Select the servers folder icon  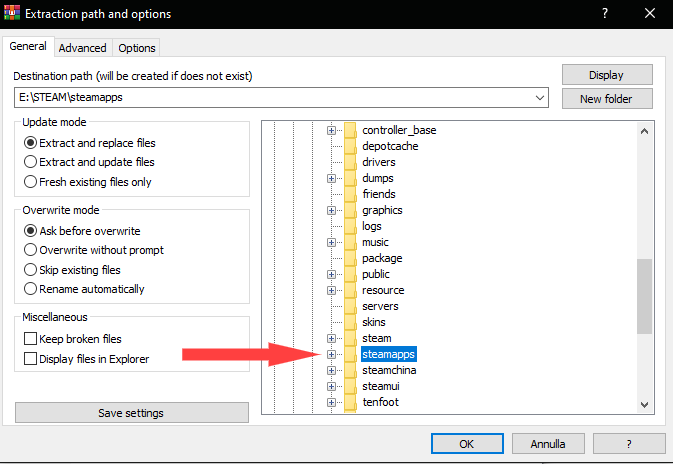pyautogui.click(x=350, y=306)
